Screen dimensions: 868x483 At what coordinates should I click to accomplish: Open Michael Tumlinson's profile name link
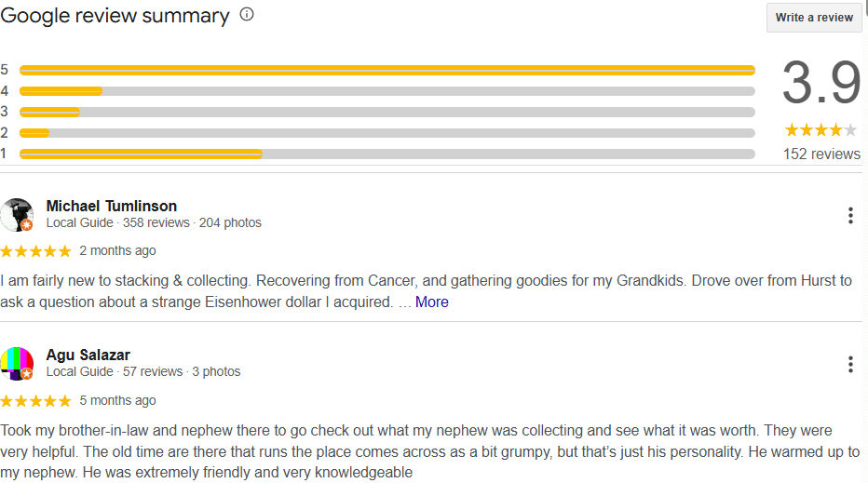111,206
